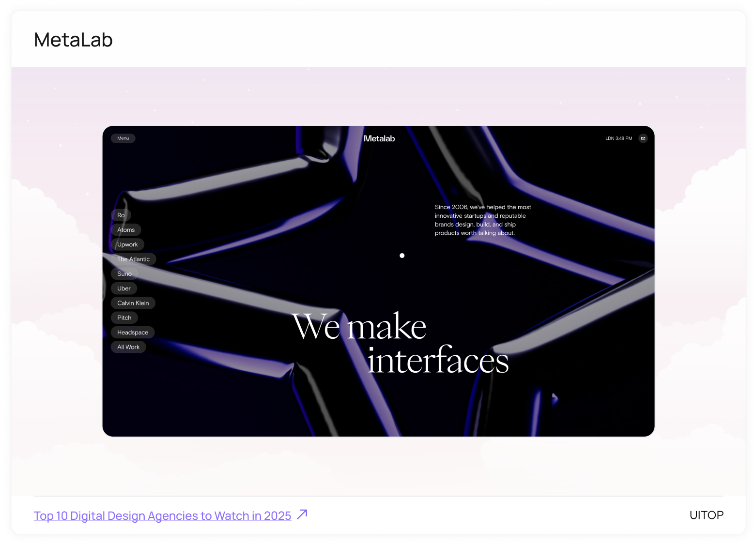Viewport: 756px width, 545px height.
Task: Click the Metalab website screenshot thumbnail
Action: (x=379, y=281)
